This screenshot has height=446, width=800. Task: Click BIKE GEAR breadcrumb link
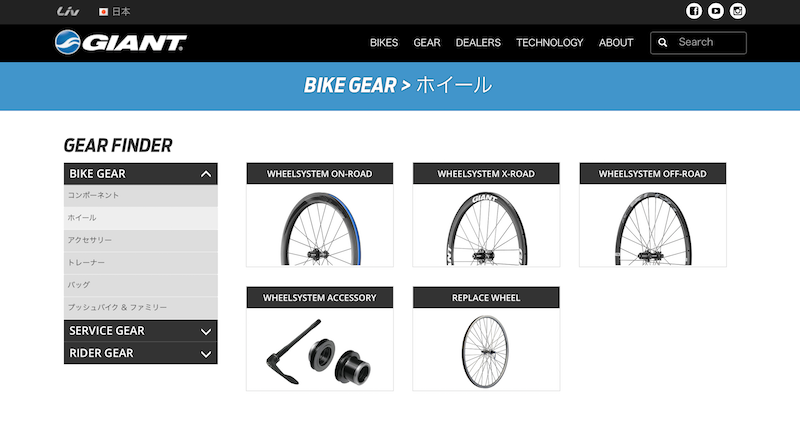tap(350, 85)
